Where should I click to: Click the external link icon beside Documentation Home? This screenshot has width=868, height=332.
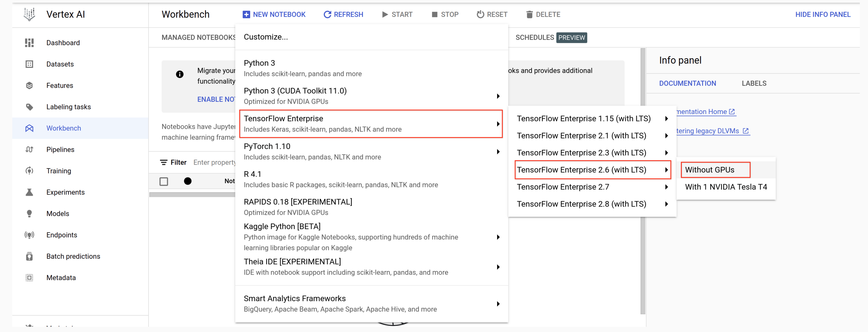coord(731,112)
